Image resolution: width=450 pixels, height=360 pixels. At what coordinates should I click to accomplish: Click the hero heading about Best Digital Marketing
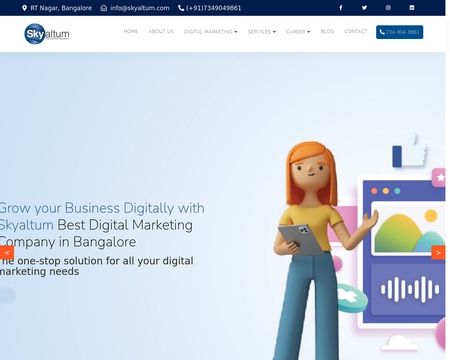(x=101, y=225)
